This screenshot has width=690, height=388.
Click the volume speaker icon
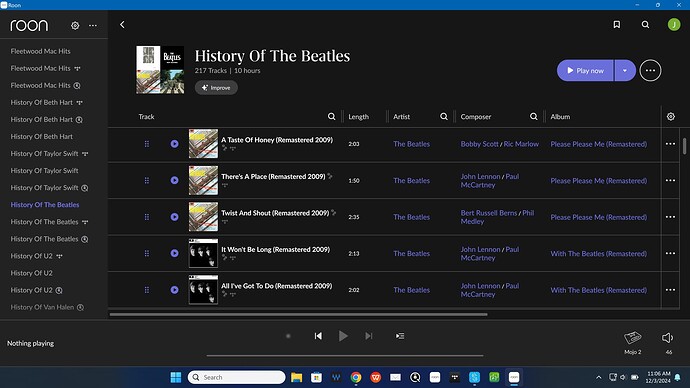pos(667,337)
